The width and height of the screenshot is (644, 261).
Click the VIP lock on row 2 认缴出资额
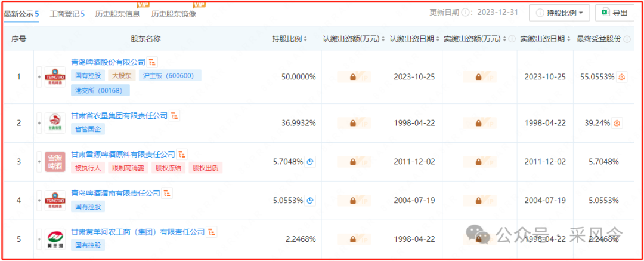(354, 123)
